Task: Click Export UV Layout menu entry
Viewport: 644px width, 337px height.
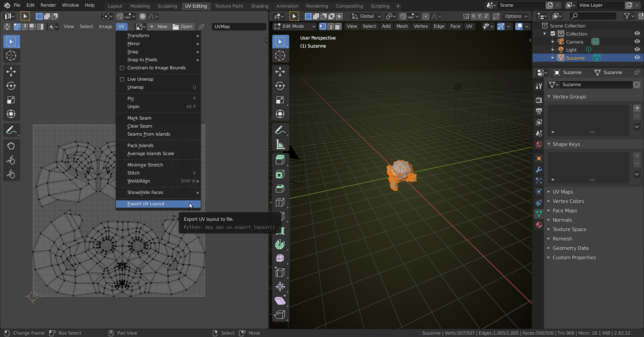Action: 146,204
